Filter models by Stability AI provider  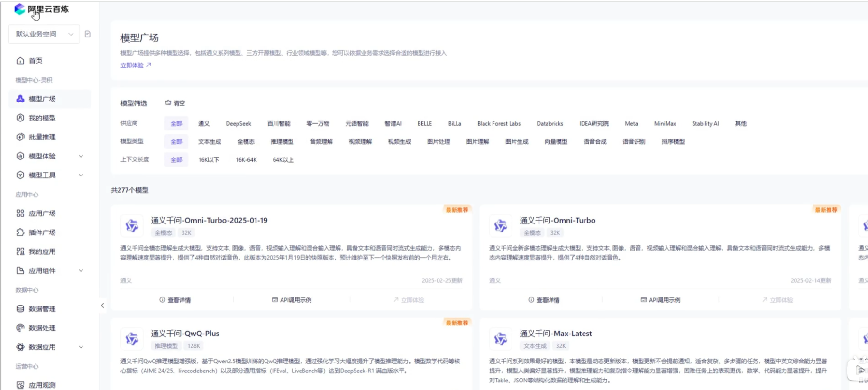coord(705,123)
